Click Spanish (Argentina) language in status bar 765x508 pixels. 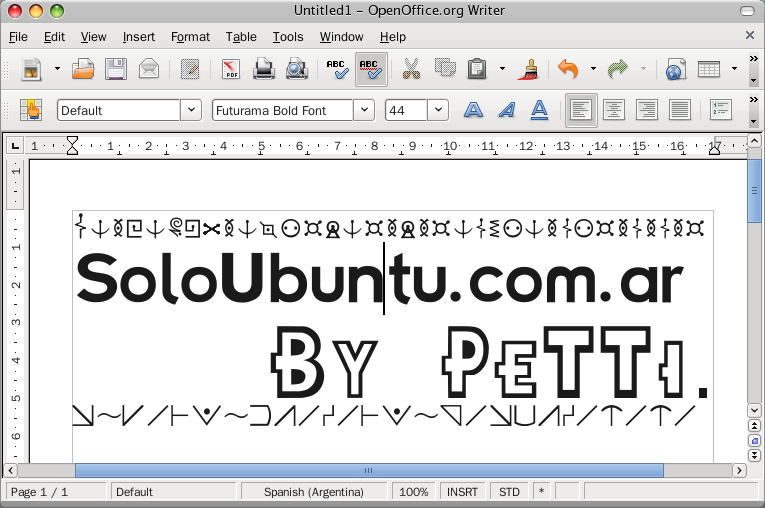point(314,492)
